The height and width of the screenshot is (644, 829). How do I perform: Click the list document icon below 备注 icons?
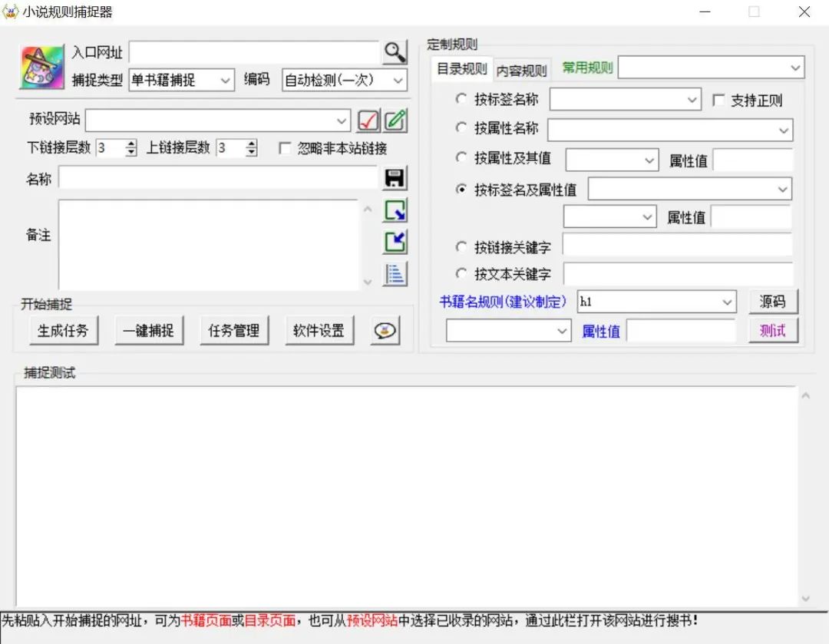395,275
